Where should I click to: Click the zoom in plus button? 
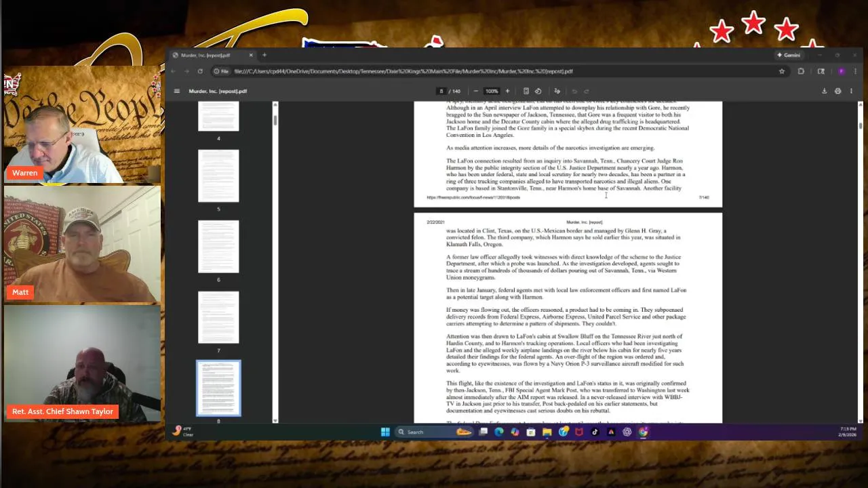click(x=507, y=91)
